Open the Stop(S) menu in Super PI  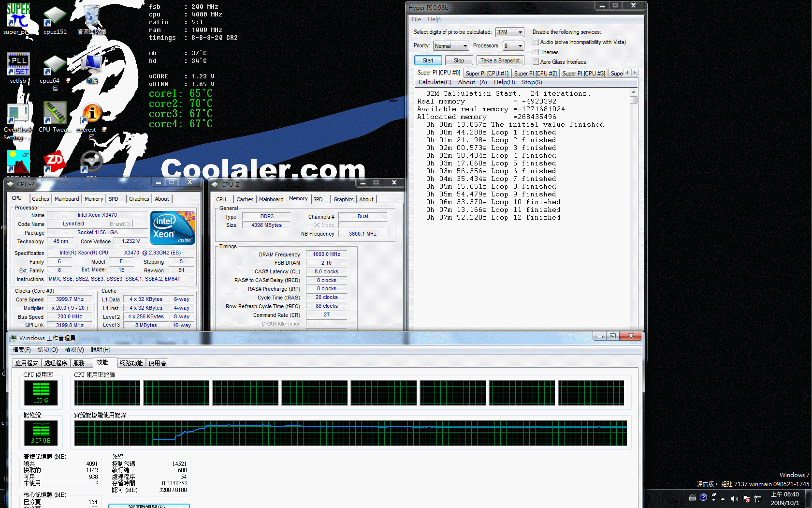pyautogui.click(x=532, y=82)
